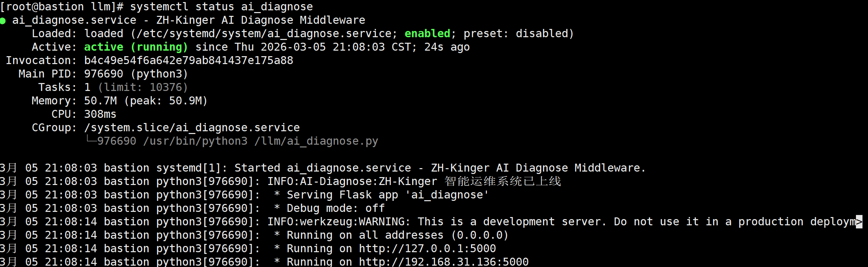Click the Memory 50.7M value
Image resolution: width=868 pixels, height=267 pixels.
coord(101,101)
